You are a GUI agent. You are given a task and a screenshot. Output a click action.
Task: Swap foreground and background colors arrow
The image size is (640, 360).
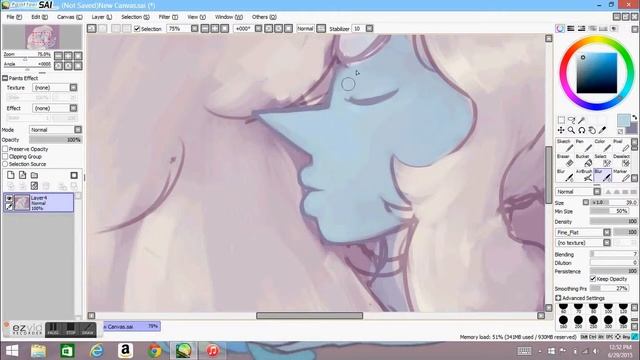pos(634,118)
